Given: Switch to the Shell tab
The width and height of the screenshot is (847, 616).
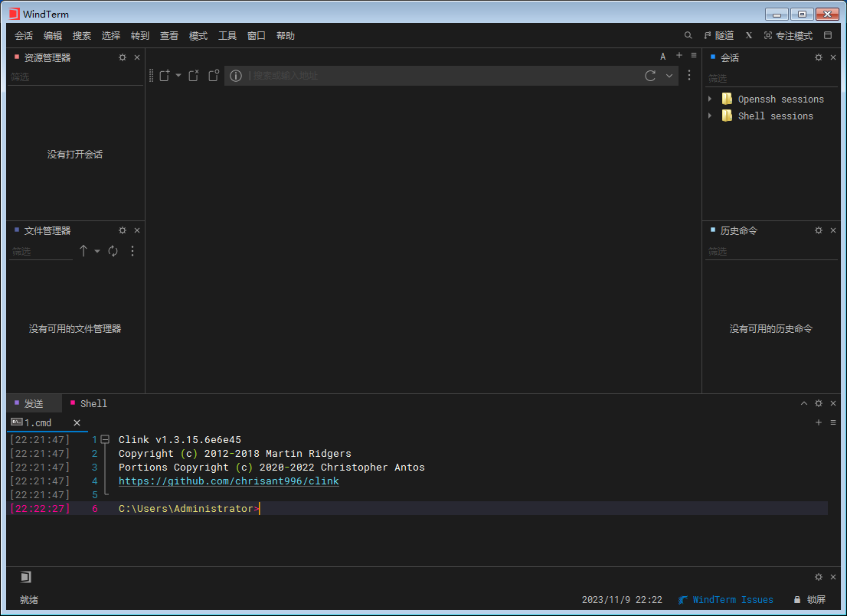Looking at the screenshot, I should (x=93, y=403).
